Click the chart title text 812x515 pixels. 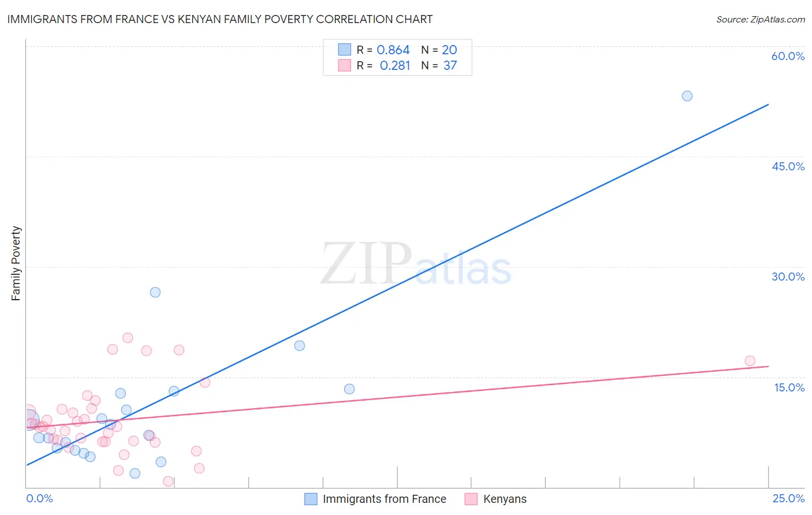pos(220,20)
